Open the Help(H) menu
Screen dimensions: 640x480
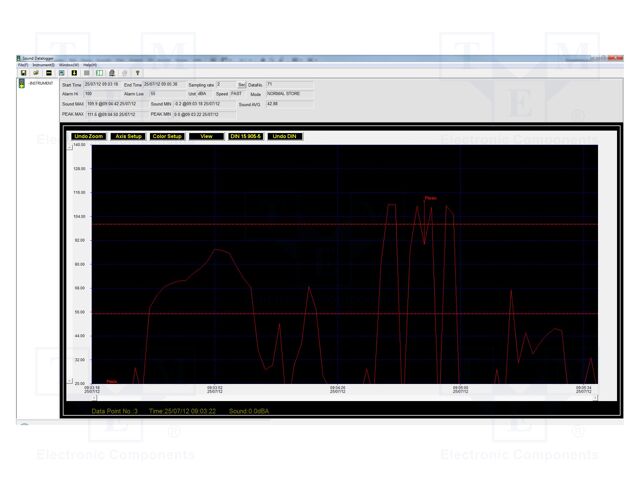(x=90, y=64)
